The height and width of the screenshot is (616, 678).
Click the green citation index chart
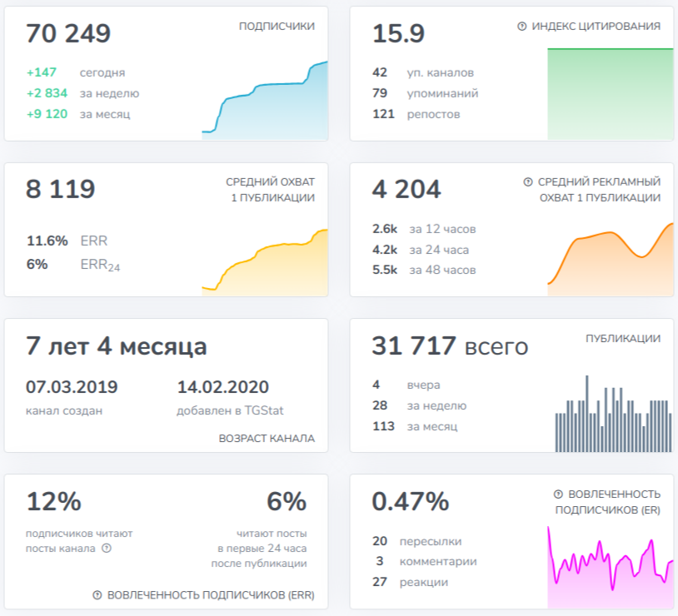pyautogui.click(x=610, y=94)
